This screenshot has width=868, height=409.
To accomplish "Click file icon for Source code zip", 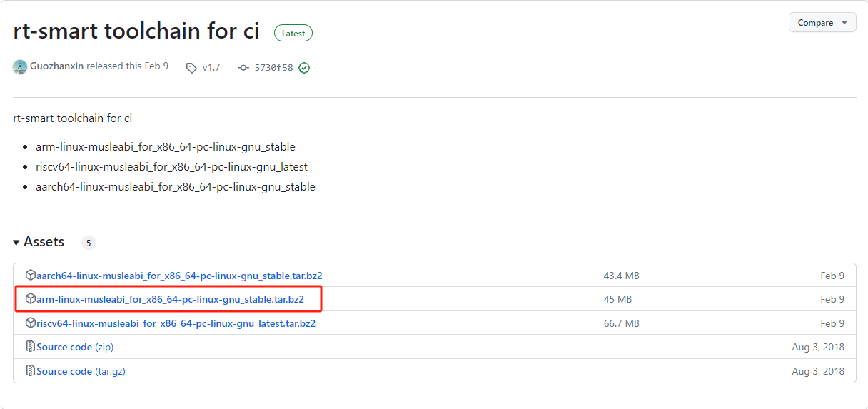I will (x=31, y=347).
